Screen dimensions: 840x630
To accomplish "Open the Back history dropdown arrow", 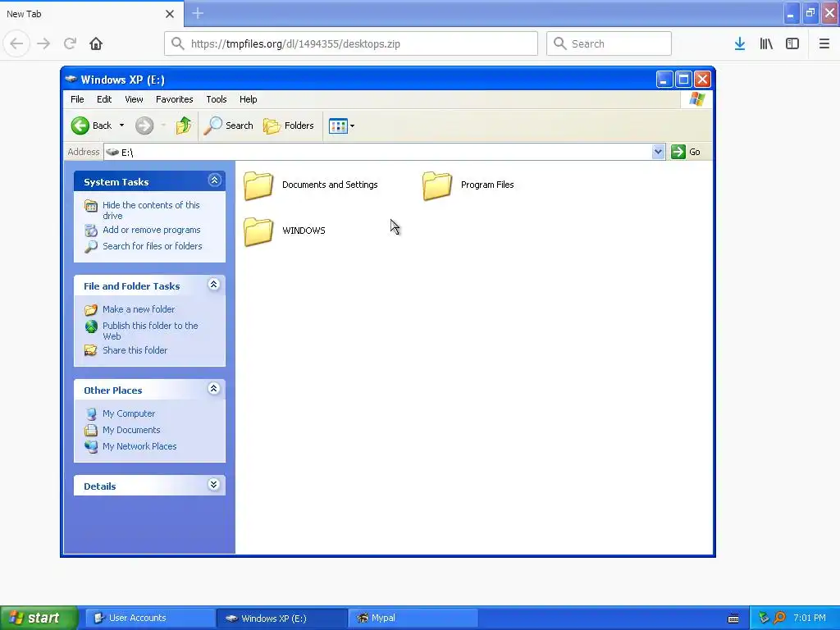I will point(121,126).
